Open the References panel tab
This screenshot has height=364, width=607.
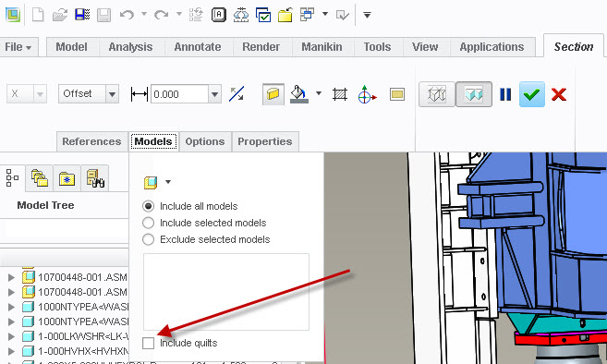tap(91, 141)
